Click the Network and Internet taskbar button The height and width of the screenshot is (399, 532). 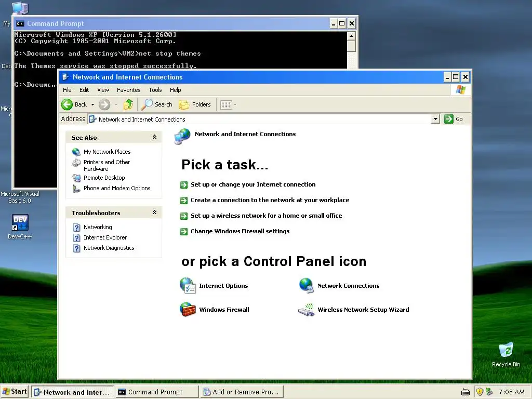(73, 392)
